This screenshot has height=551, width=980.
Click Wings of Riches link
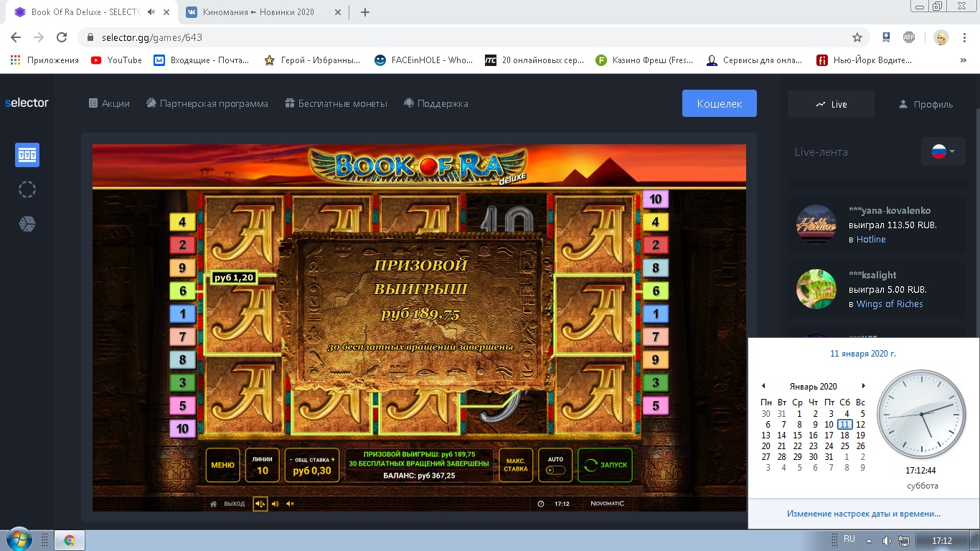pos(890,303)
